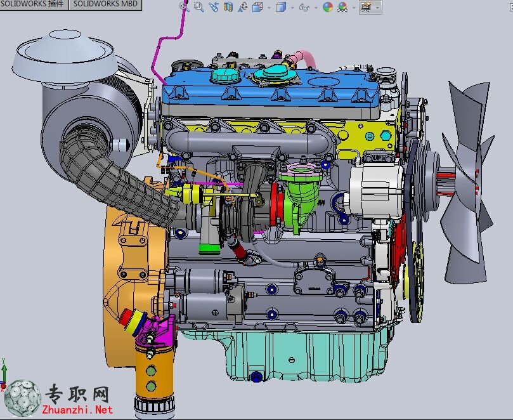The width and height of the screenshot is (513, 420).
Task: Click the coordinate triad axis indicator
Action: pyautogui.click(x=4, y=374)
